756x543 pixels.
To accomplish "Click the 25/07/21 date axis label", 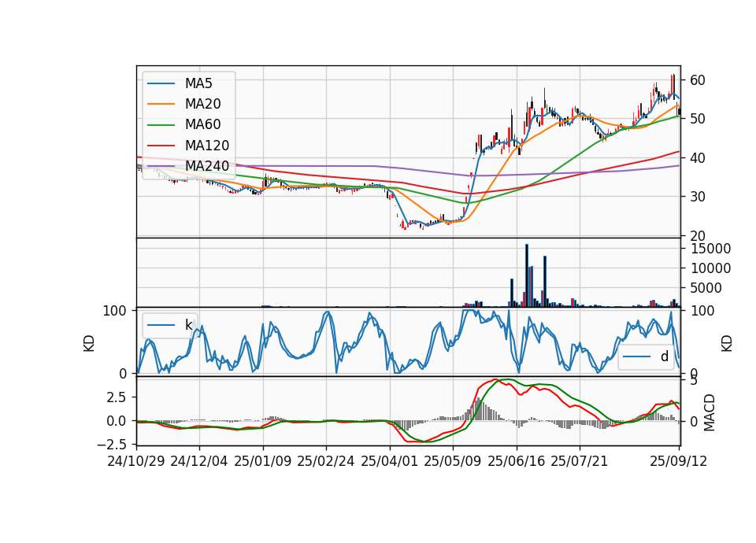I will click(580, 461).
